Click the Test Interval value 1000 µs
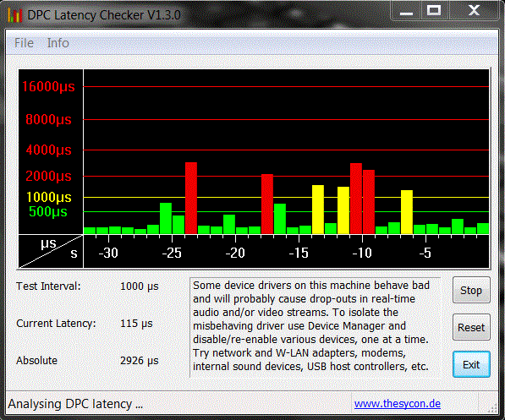The height and width of the screenshot is (420, 505). pos(139,286)
